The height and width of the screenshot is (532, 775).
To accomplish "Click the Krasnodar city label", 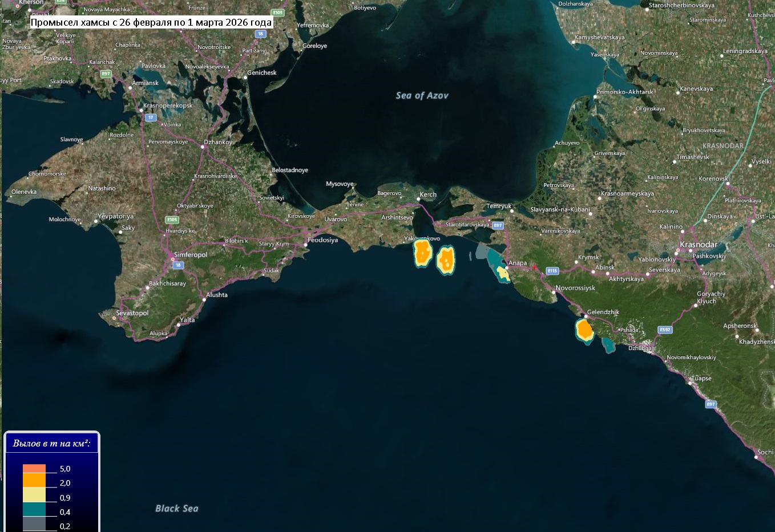I will 699,245.
